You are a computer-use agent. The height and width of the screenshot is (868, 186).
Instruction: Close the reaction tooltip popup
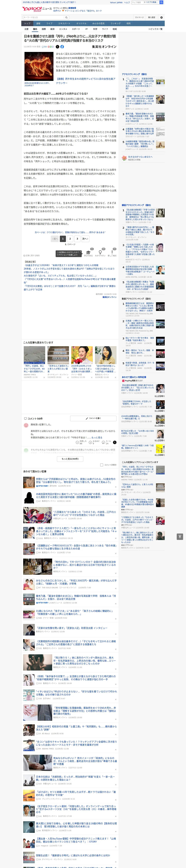[80, 252]
